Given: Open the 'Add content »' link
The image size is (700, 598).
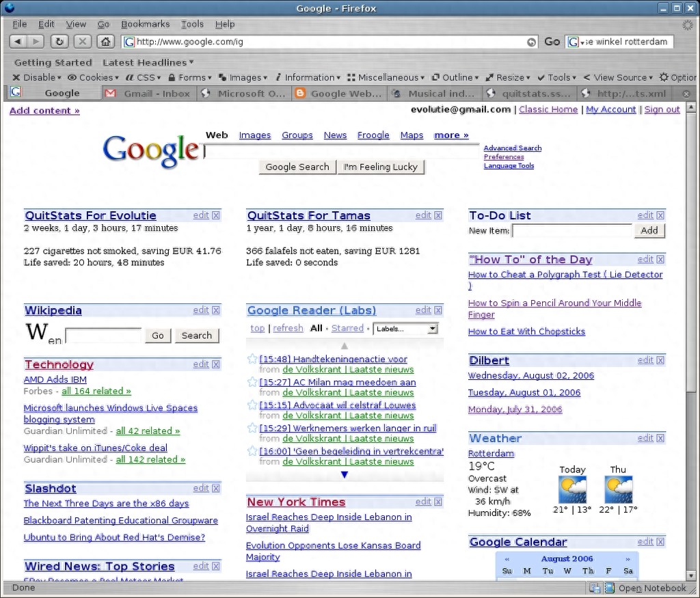Looking at the screenshot, I should pos(44,110).
